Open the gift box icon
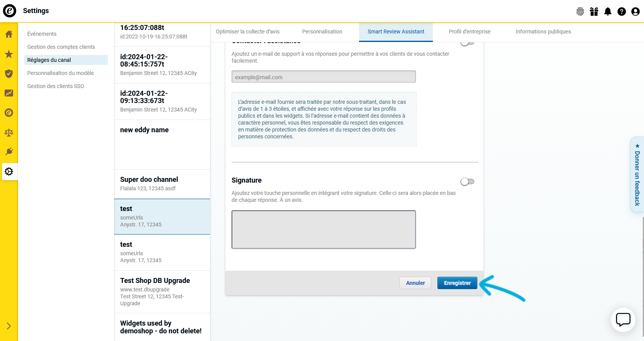Screen dimensions: 644x341 [594, 12]
